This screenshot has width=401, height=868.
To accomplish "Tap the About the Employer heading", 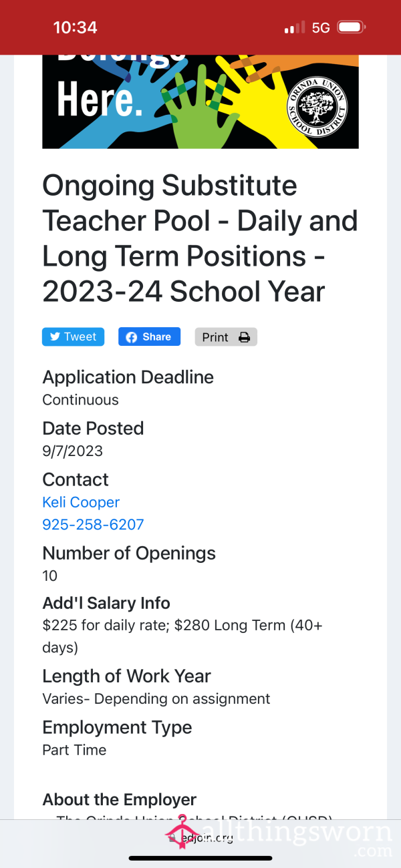I will click(119, 799).
